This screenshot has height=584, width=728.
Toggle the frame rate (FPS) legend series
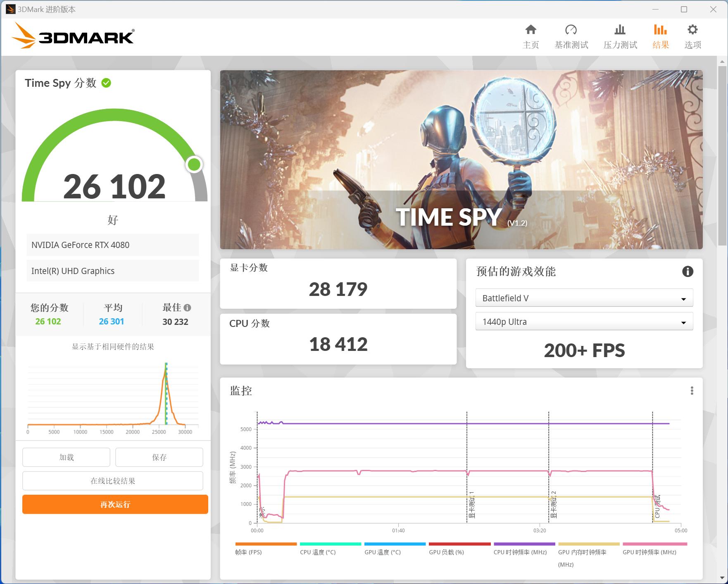[x=249, y=552]
